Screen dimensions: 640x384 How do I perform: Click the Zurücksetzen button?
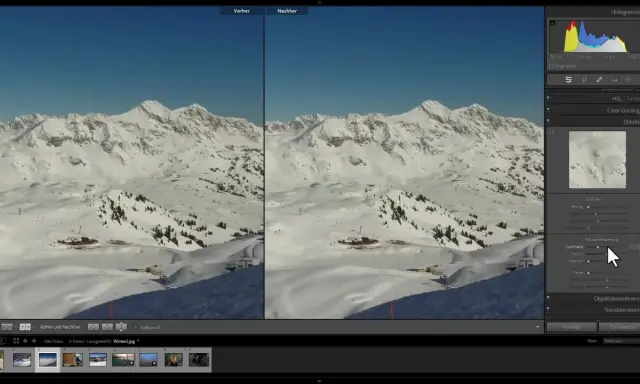point(620,327)
